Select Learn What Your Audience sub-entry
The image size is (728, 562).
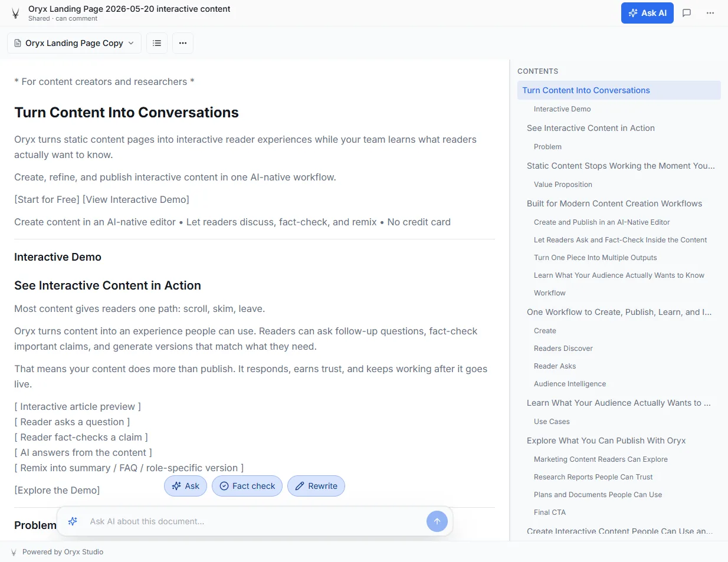pyautogui.click(x=619, y=275)
